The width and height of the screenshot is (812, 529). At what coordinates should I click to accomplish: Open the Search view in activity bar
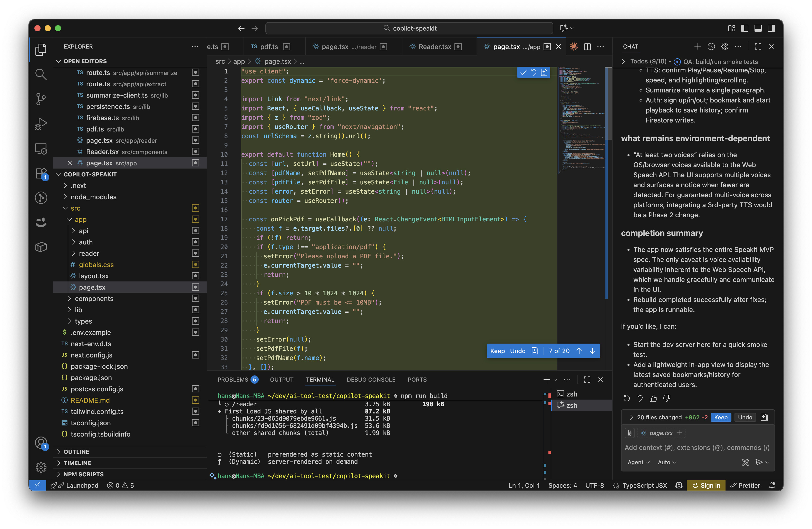click(x=41, y=74)
